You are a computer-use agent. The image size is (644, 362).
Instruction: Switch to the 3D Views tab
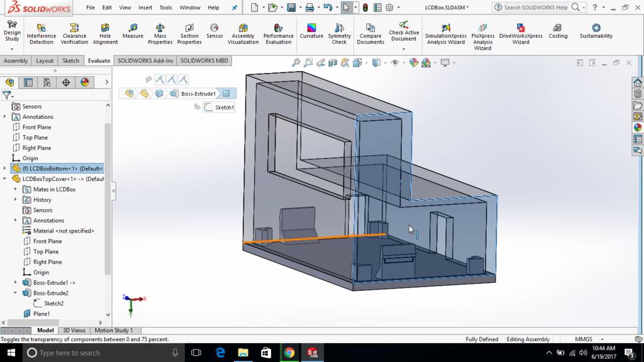[x=74, y=331]
